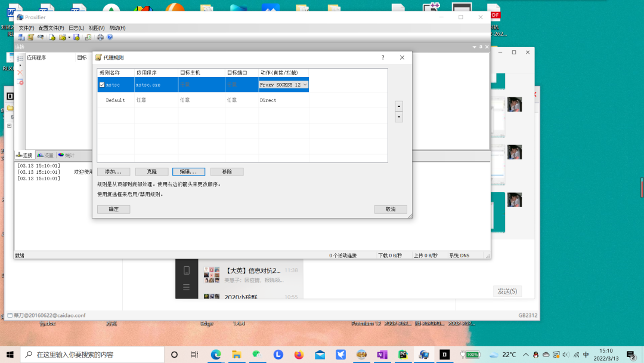Open the Name Resolution toolbar icon
This screenshot has width=644, height=363.
tap(41, 38)
